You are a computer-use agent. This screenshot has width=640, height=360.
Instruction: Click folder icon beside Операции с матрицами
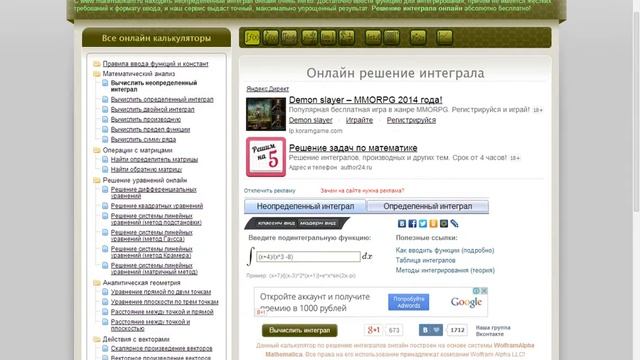pos(97,150)
